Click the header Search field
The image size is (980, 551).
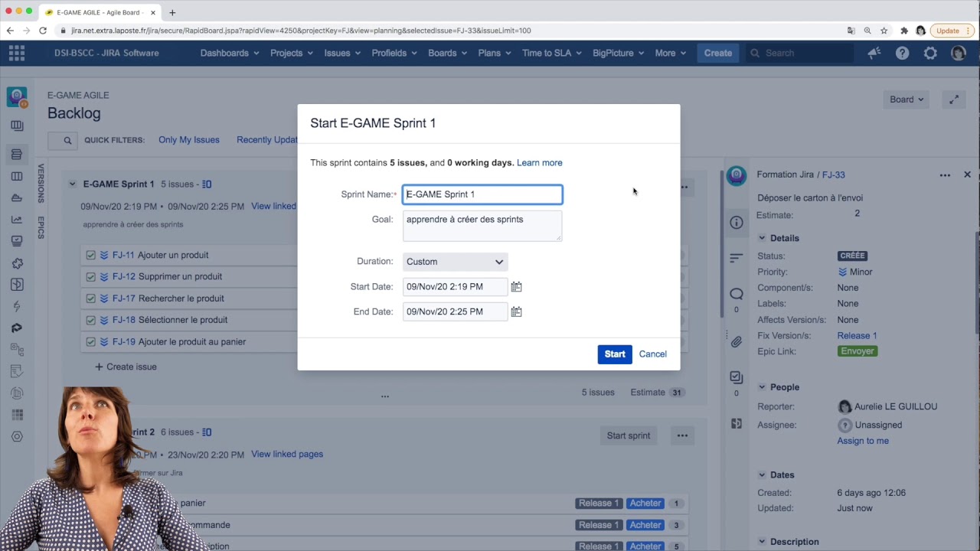coord(800,53)
